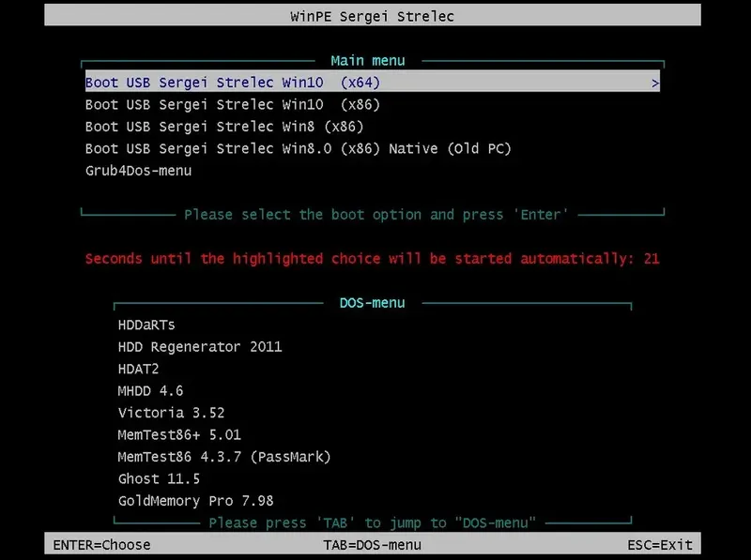The width and height of the screenshot is (751, 560).
Task: Click the WinPE Sergei Strelec title bar
Action: (374, 16)
